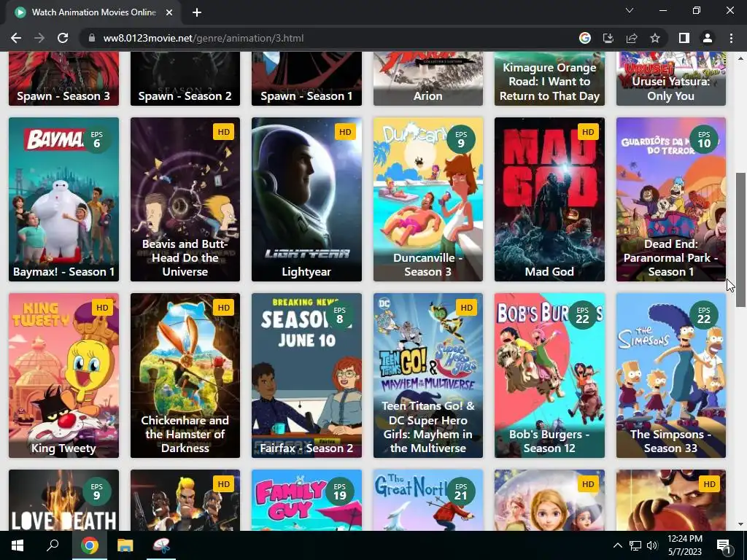747x560 pixels.
Task: Open the notification center icon
Action: [724, 545]
